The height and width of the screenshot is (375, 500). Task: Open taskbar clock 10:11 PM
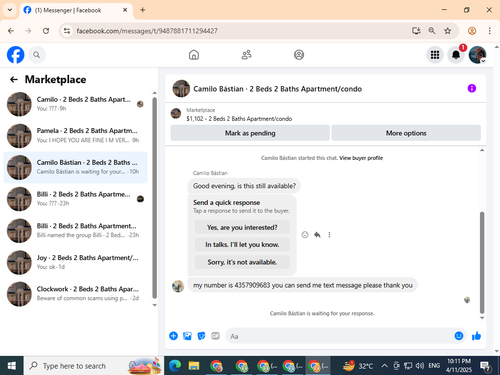click(x=459, y=366)
